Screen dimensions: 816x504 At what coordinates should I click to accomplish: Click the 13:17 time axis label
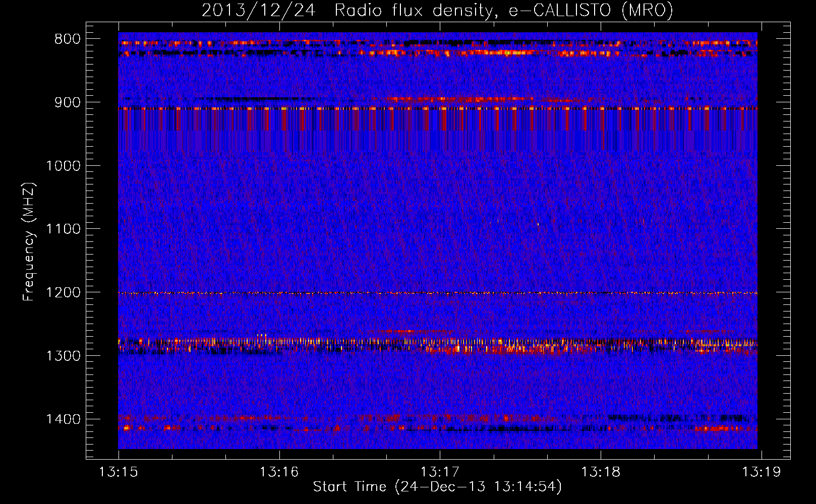(440, 472)
